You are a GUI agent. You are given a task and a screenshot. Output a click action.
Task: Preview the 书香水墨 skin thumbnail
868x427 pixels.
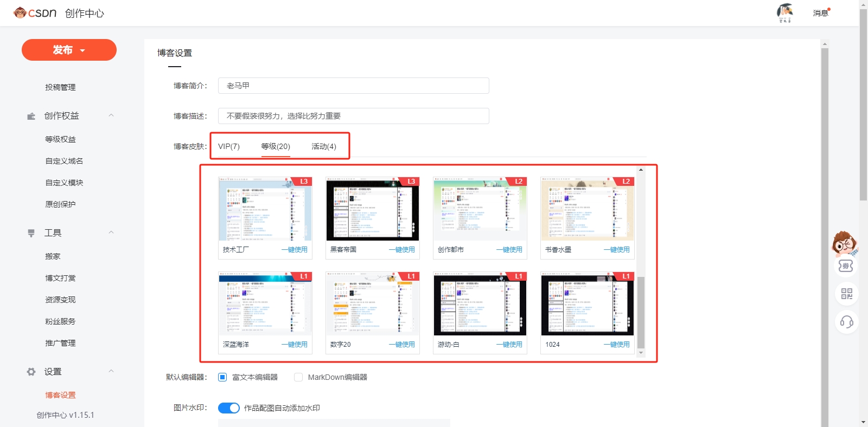588,209
